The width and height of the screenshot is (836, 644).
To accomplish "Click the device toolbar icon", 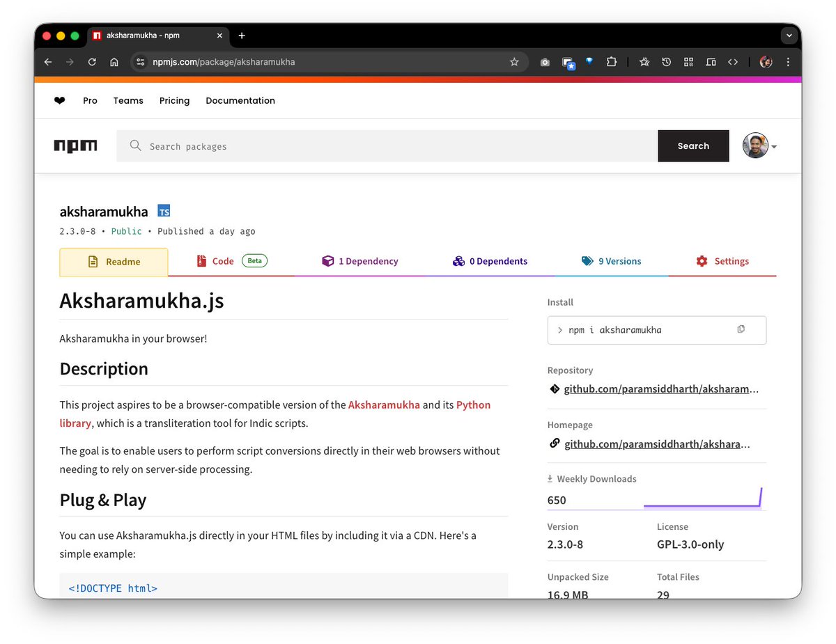I will 711,62.
